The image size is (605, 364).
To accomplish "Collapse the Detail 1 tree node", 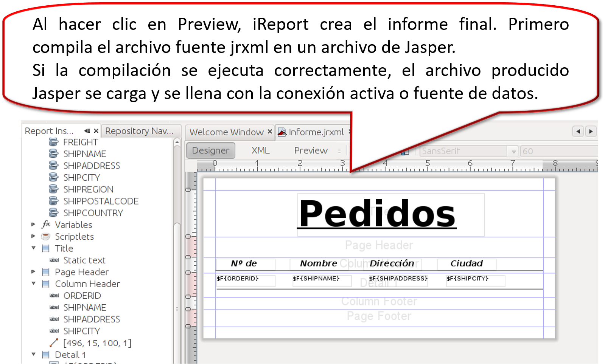I will pos(33,355).
